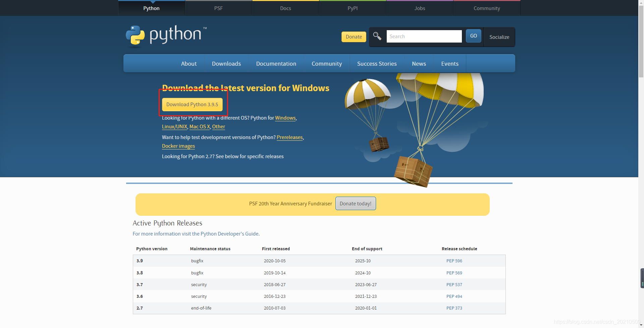Open the Socialize menu

[499, 37]
